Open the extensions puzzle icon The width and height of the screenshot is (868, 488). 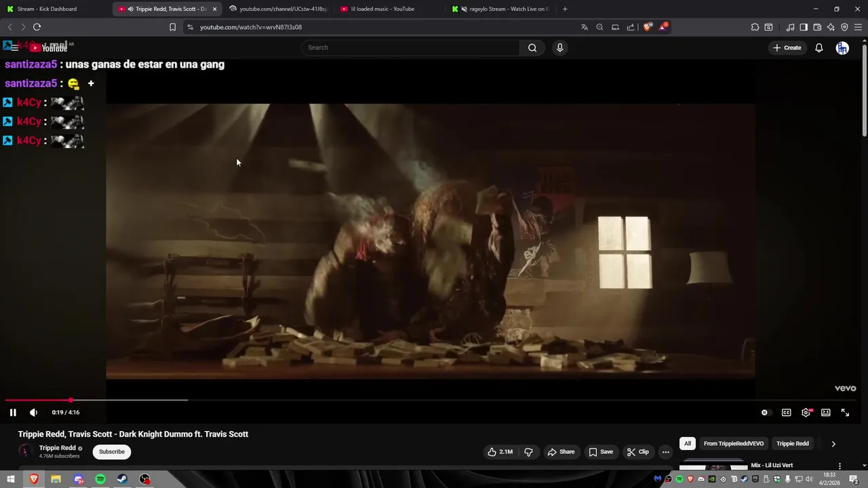pos(755,27)
